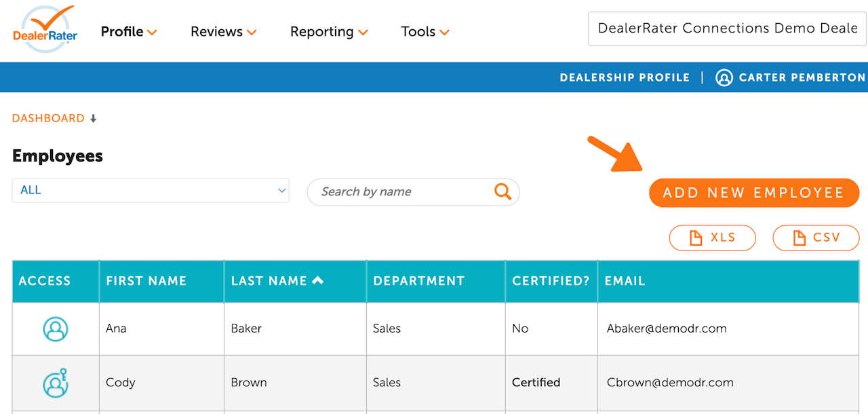
Task: Go to the Dealership Profile link
Action: (625, 77)
